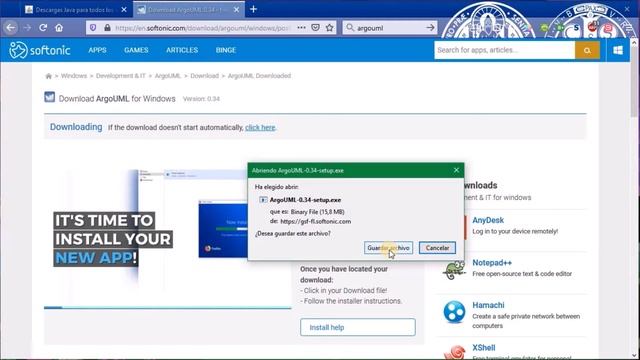Click the ArgoUML installer screenshot image
Viewport: 640px width, 360px height.
click(167, 229)
